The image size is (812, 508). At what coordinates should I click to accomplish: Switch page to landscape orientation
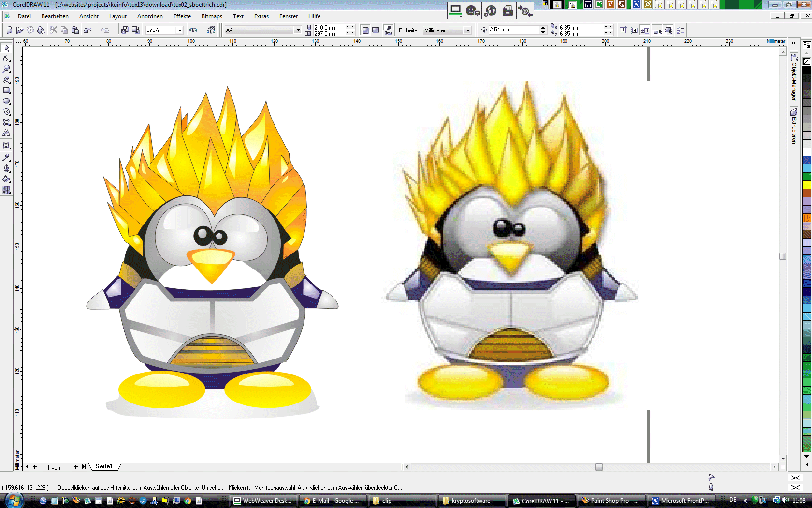[376, 30]
